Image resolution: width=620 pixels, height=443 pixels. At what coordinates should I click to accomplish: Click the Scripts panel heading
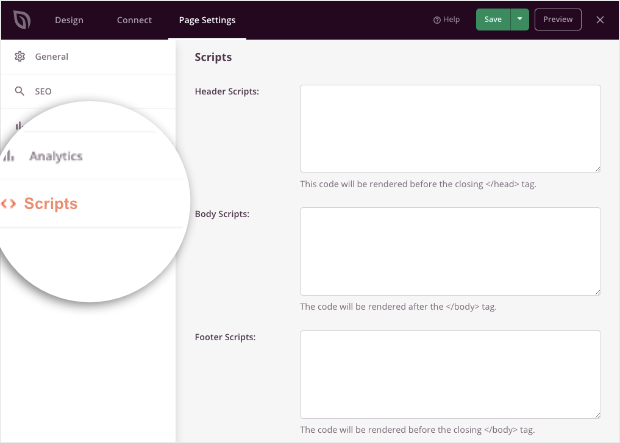pos(213,57)
